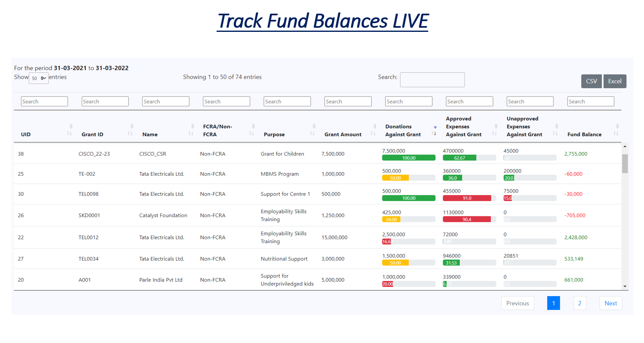This screenshot has height=343, width=644.
Task: Export table using Excel button
Action: pyautogui.click(x=615, y=81)
